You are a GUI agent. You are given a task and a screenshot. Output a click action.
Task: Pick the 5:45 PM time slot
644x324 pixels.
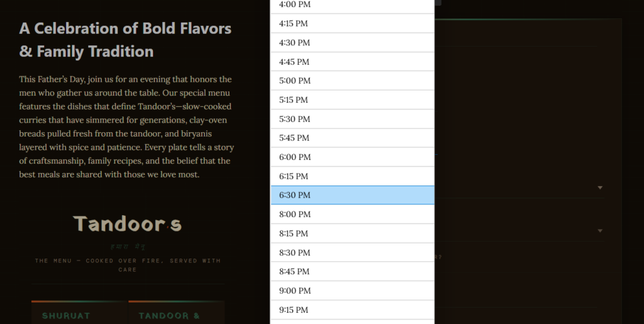pyautogui.click(x=352, y=138)
